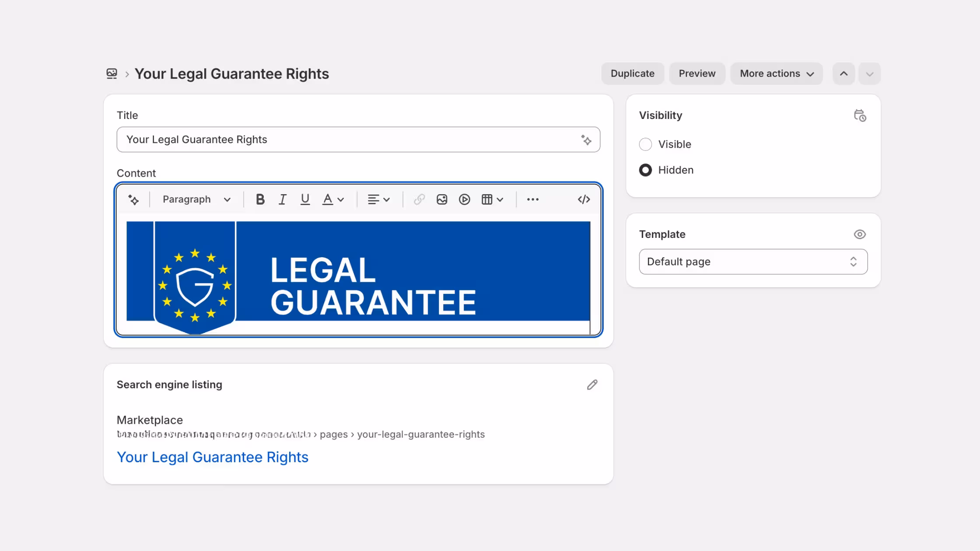Click the Preview button

click(697, 73)
